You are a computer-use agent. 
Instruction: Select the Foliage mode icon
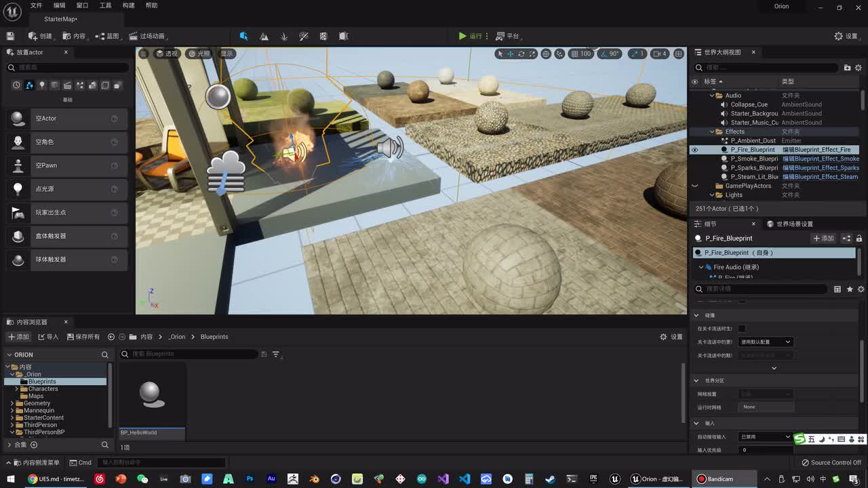(x=284, y=36)
